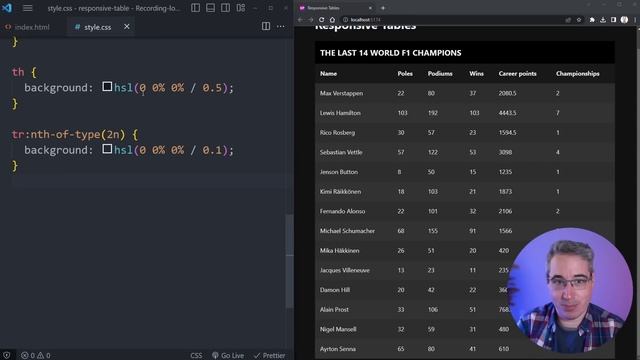Click the webcam presenter video overlay
The image size is (640, 360).
click(570, 290)
